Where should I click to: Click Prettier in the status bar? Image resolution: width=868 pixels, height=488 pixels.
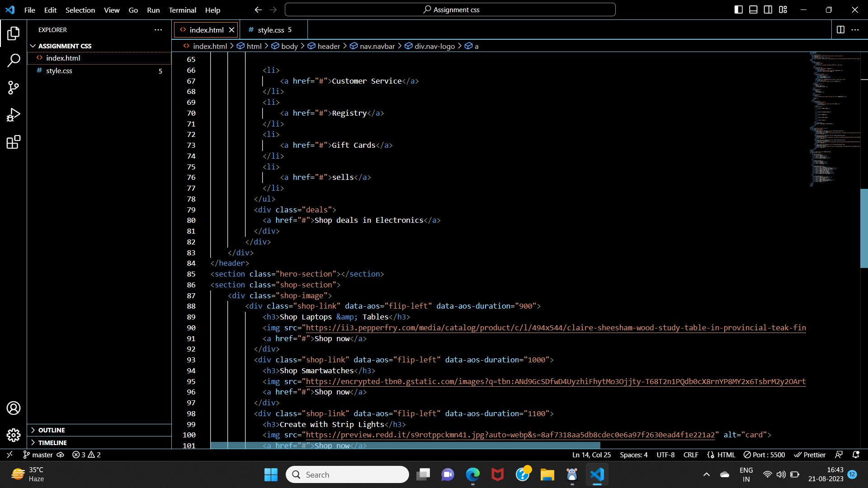pos(809,455)
